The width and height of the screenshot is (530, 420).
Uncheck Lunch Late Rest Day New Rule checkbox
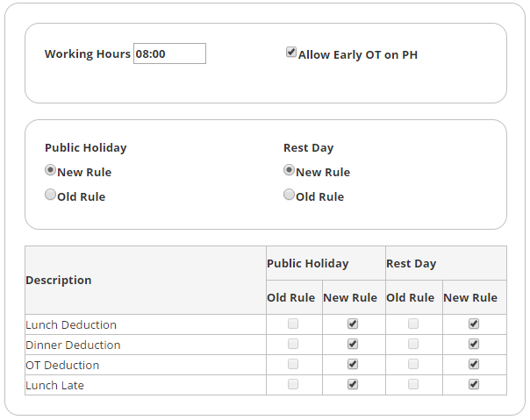[474, 384]
